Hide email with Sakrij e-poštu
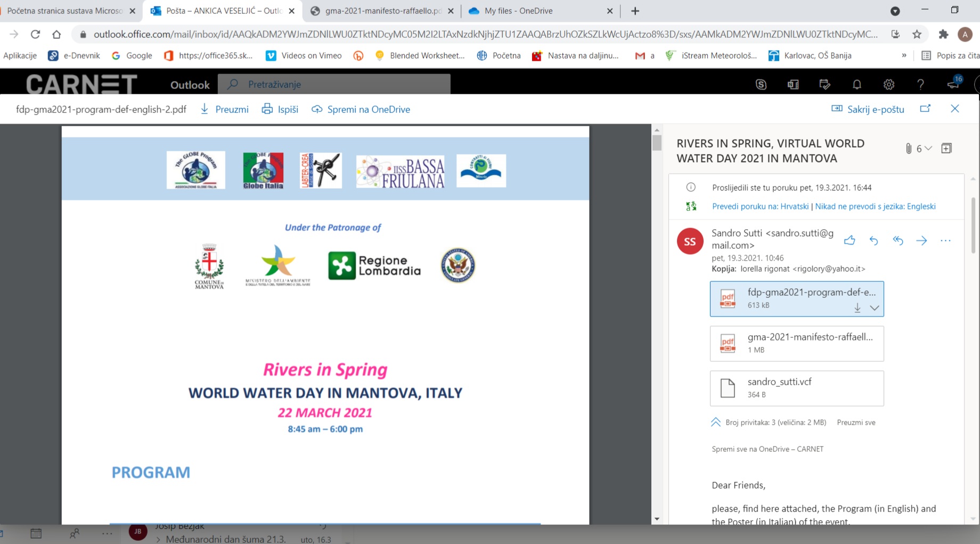980x544 pixels. [868, 109]
